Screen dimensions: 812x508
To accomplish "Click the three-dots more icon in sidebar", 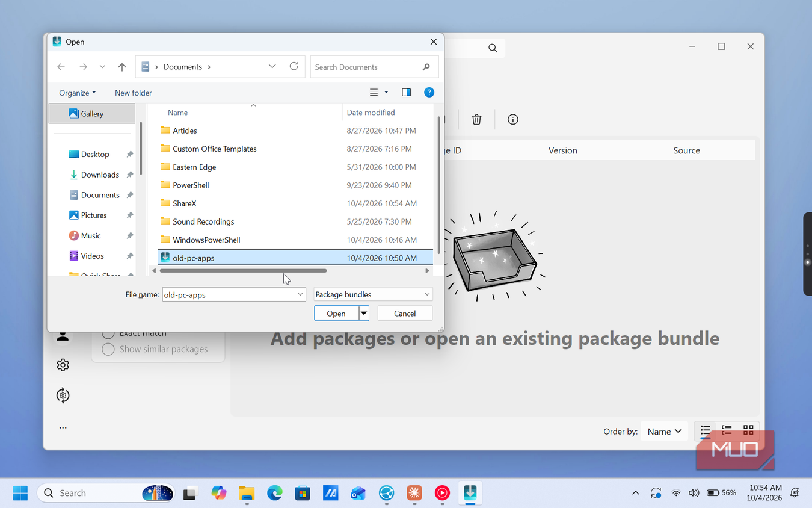I will [x=63, y=427].
